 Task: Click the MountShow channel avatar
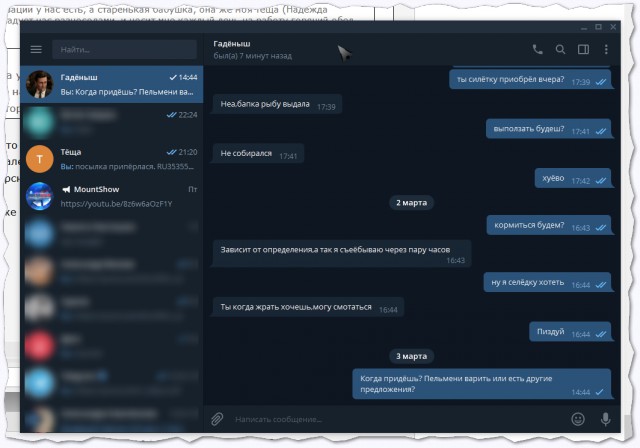click(40, 196)
